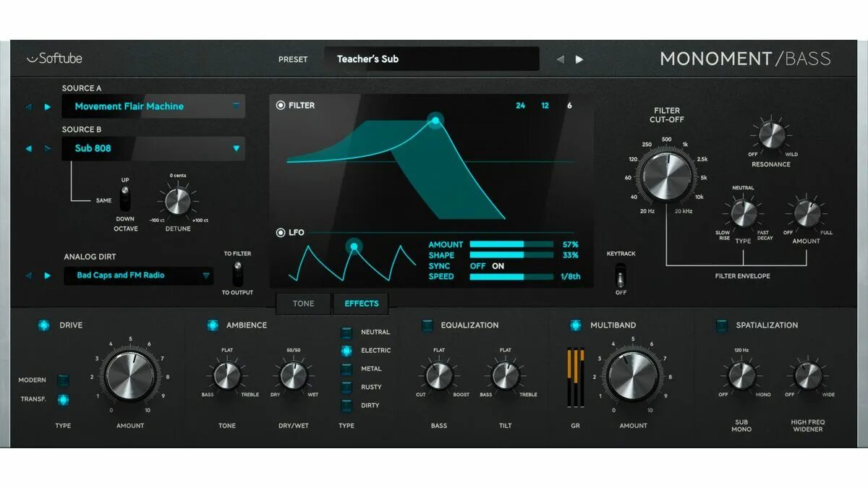
Task: Click the Ambience Tone knob
Action: click(226, 375)
